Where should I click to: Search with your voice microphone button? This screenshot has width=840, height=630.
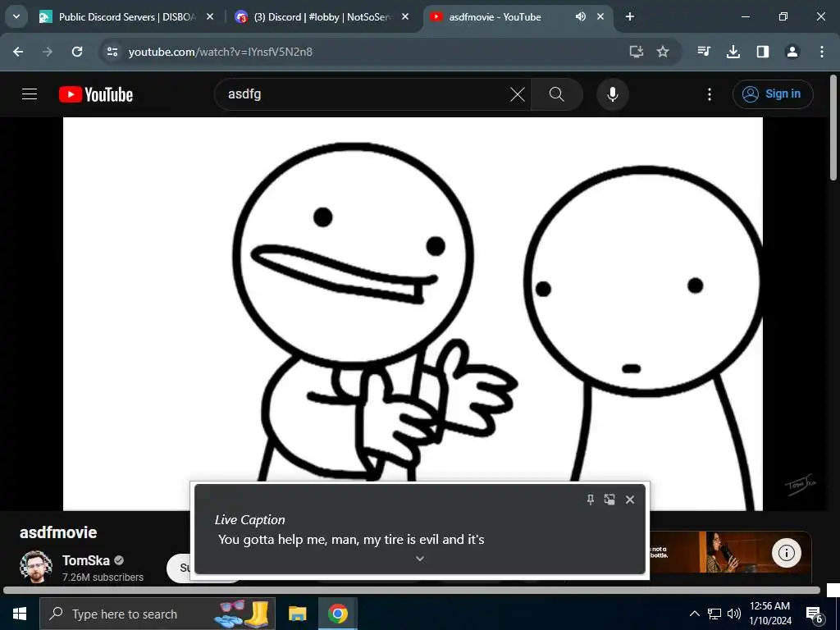[x=612, y=94]
